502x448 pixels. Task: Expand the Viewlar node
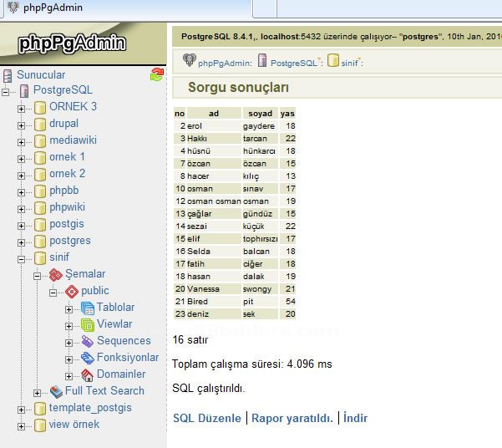pyautogui.click(x=68, y=326)
